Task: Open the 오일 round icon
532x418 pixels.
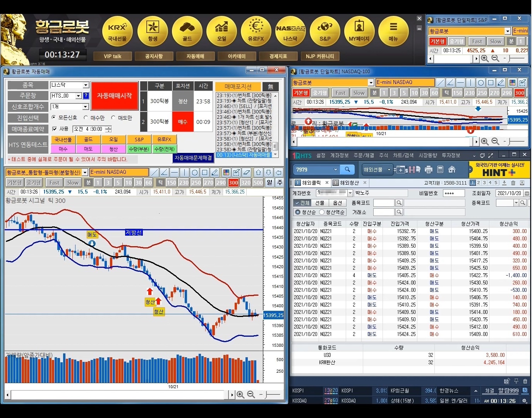Action: click(221, 31)
